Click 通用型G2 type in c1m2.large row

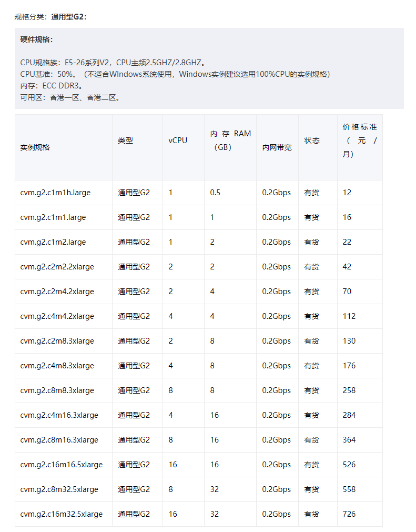click(x=134, y=242)
